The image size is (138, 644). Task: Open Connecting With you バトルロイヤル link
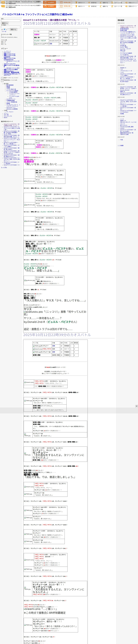[12, 74]
